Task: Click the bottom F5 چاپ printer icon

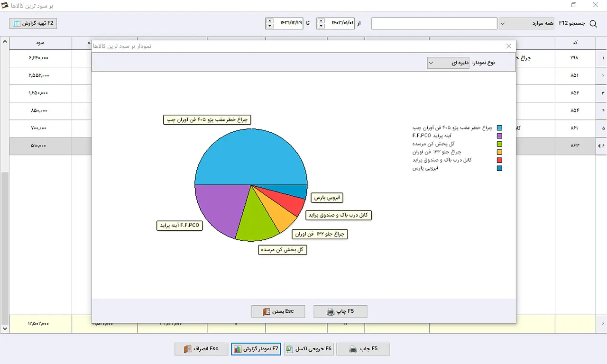Action: 353,349
